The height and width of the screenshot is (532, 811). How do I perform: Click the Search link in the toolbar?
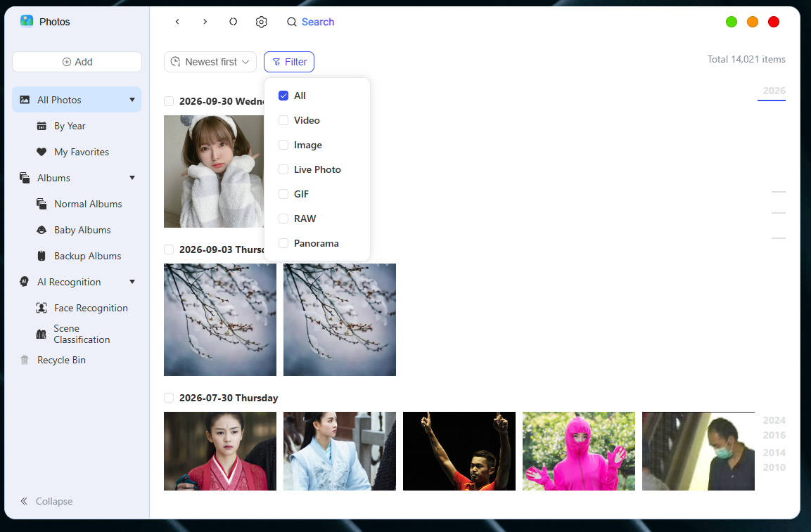[x=318, y=22]
